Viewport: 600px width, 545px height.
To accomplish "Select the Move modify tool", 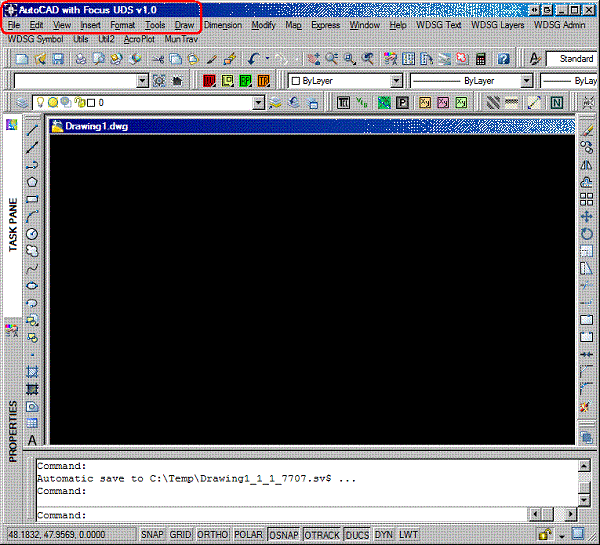I will [587, 217].
